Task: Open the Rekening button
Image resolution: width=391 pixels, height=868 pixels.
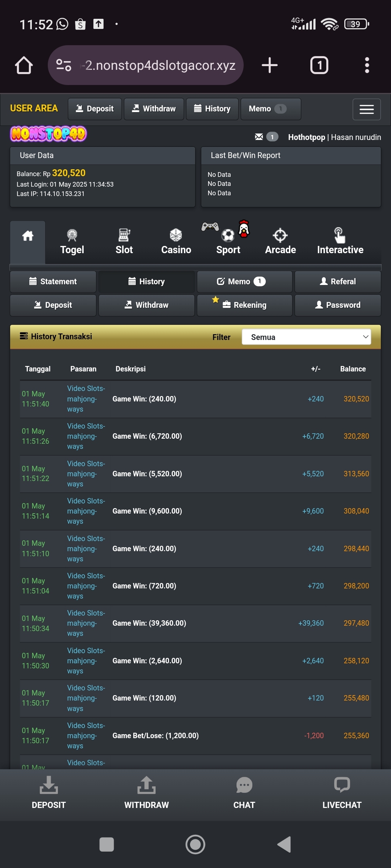Action: pos(245,305)
